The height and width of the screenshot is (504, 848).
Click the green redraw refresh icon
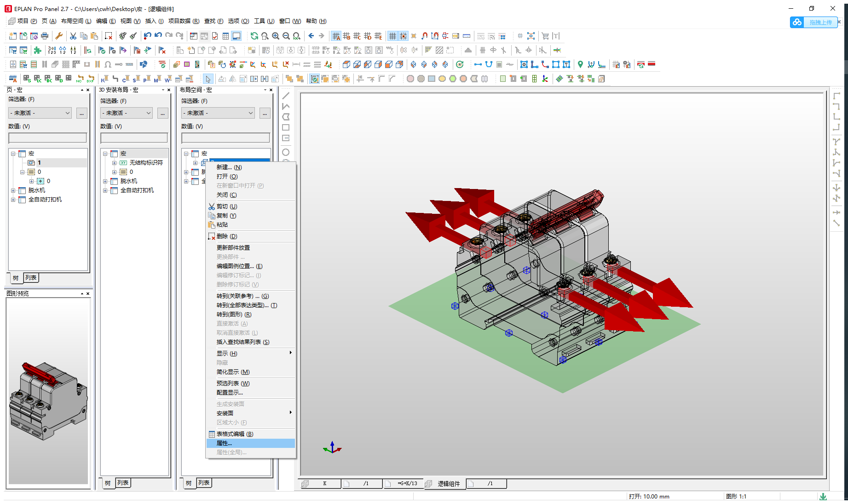(254, 36)
